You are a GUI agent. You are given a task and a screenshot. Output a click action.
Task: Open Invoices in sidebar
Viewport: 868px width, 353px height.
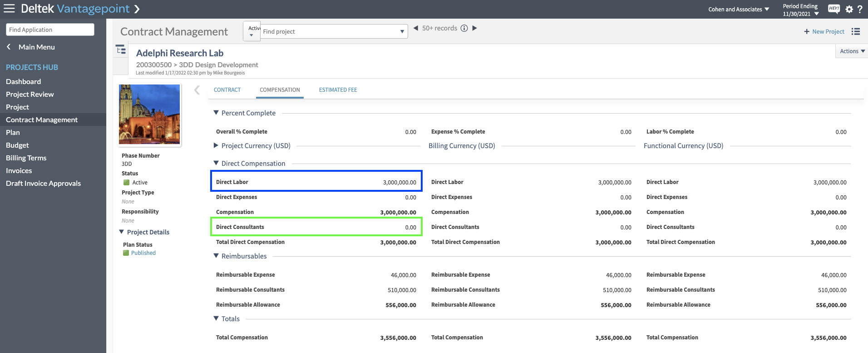click(19, 170)
